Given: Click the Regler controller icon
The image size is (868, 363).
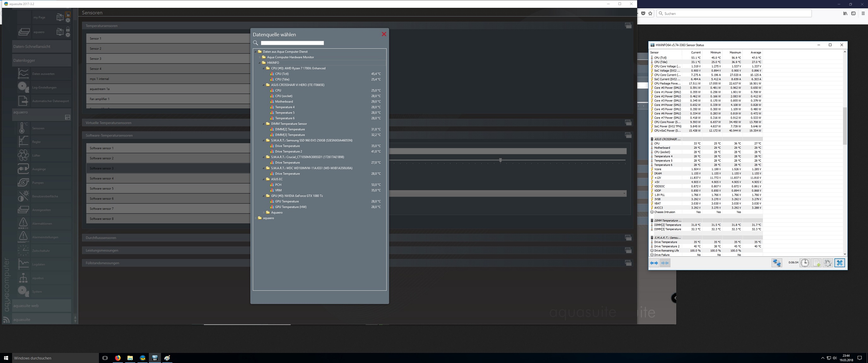Looking at the screenshot, I should [x=23, y=142].
